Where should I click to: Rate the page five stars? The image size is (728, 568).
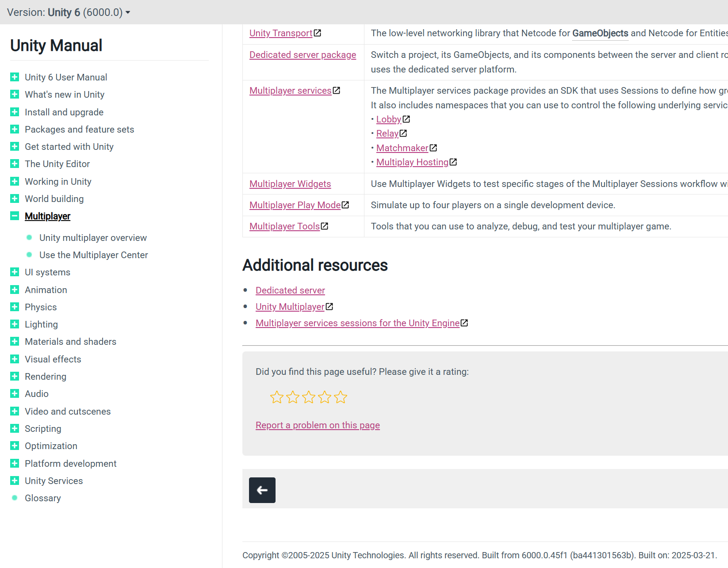pos(341,397)
